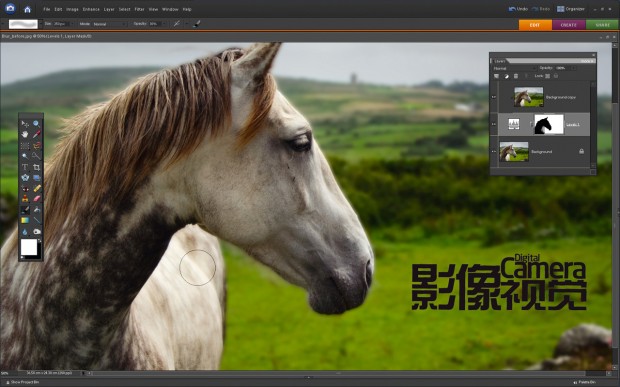Click the Undo button
The height and width of the screenshot is (387, 620).
pyautogui.click(x=518, y=9)
